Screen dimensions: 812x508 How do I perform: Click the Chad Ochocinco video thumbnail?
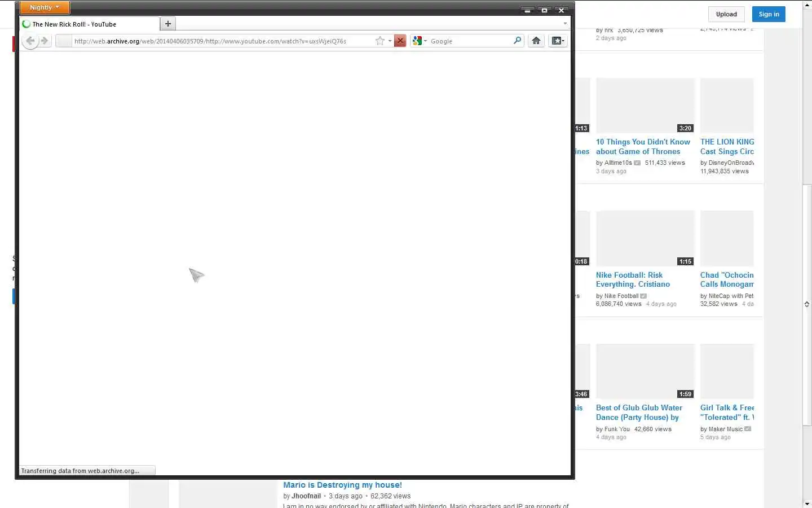pos(727,238)
